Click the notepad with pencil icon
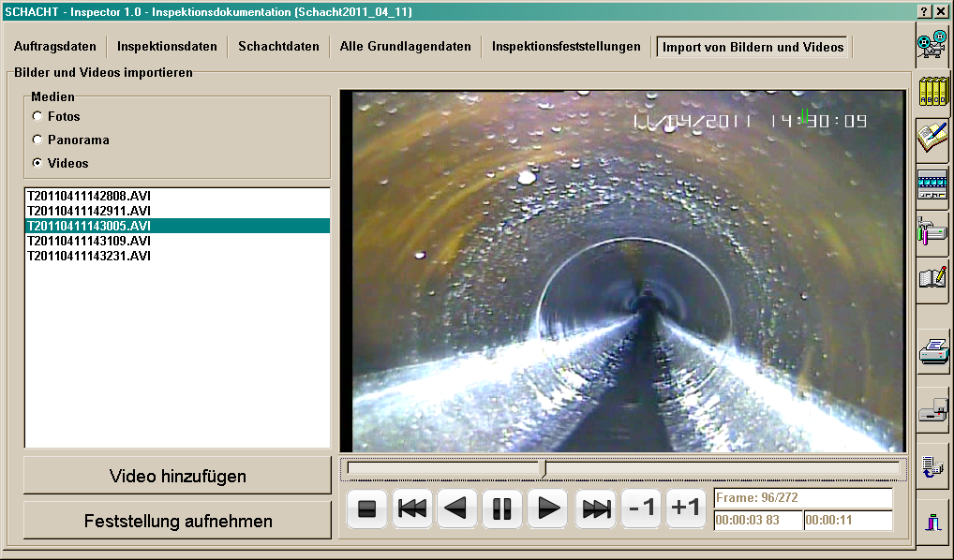Image resolution: width=954 pixels, height=560 pixels. pyautogui.click(x=932, y=138)
